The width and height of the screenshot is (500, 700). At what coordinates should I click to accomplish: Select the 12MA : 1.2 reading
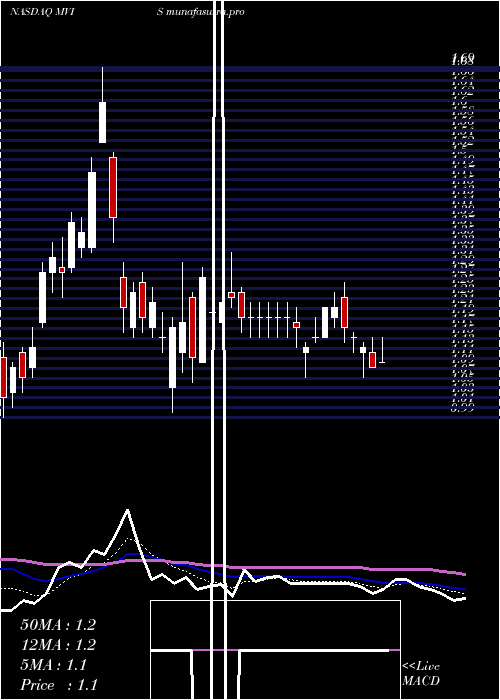(58, 645)
